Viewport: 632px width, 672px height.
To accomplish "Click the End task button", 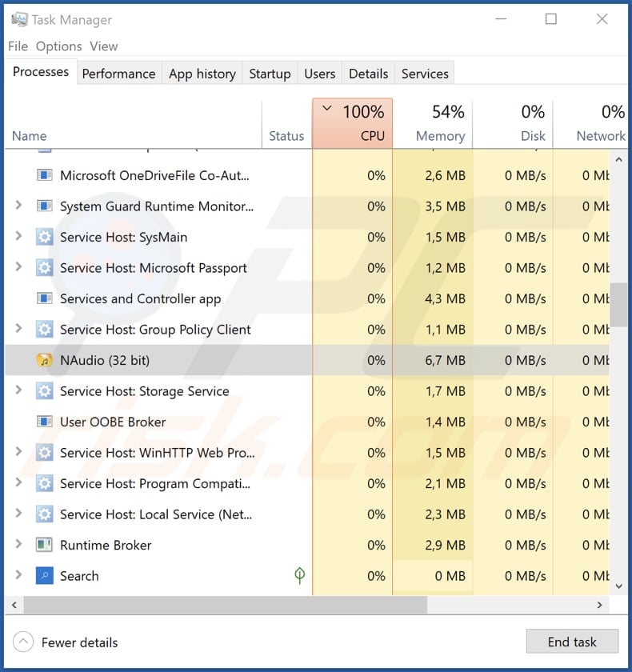I will point(572,642).
